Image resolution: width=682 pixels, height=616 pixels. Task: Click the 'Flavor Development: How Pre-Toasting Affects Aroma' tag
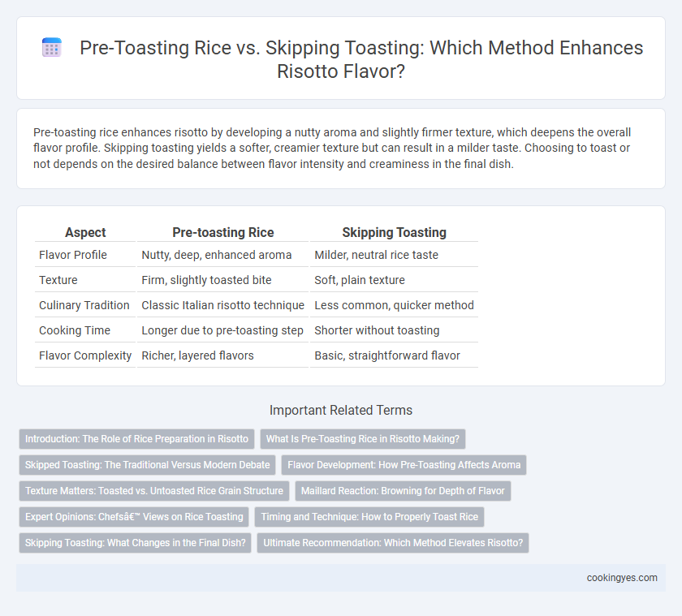404,465
